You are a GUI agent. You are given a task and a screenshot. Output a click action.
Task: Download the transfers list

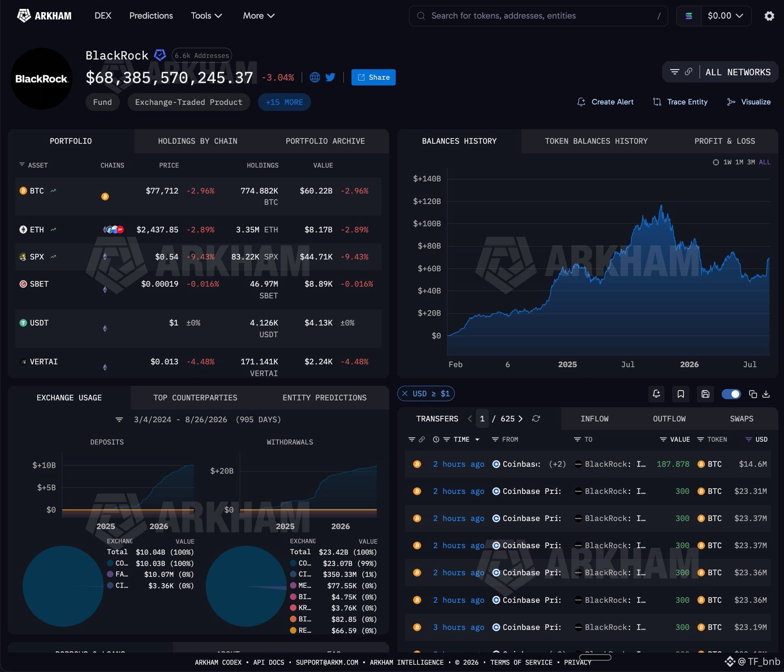[x=766, y=394]
